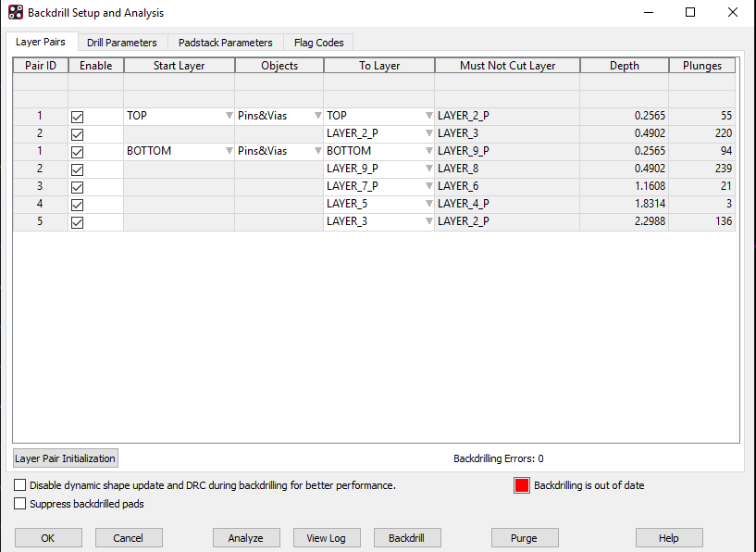Toggle Enable checkbox for TOP pair 1
The height and width of the screenshot is (552, 756).
(77, 117)
